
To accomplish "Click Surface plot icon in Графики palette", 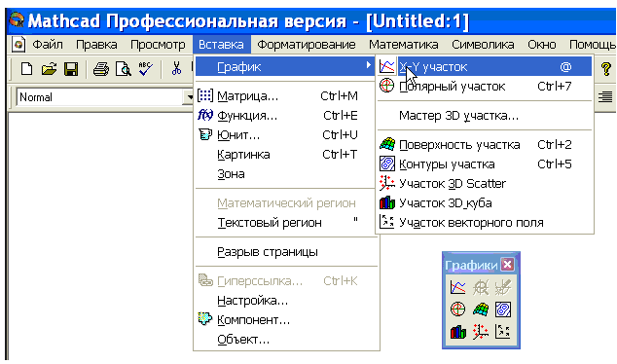I will pyautogui.click(x=481, y=309).
